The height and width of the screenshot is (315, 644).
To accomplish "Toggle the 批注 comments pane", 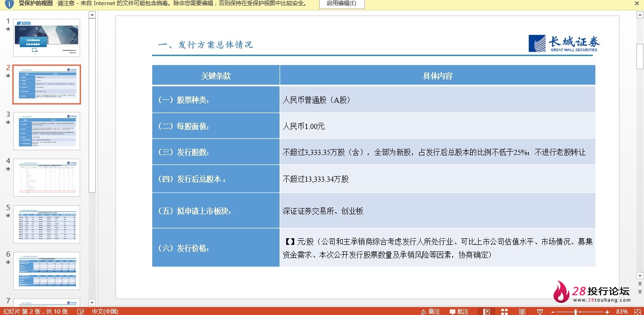I will (459, 311).
